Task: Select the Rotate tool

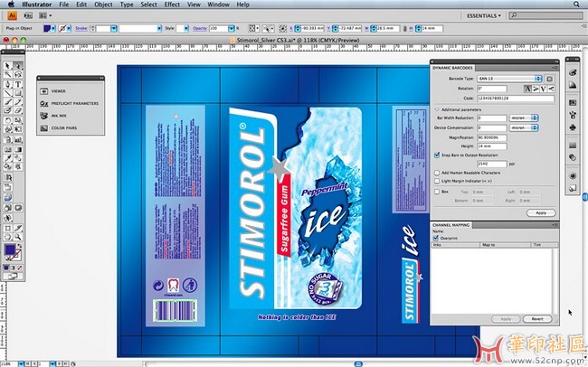Action: pyautogui.click(x=7, y=120)
